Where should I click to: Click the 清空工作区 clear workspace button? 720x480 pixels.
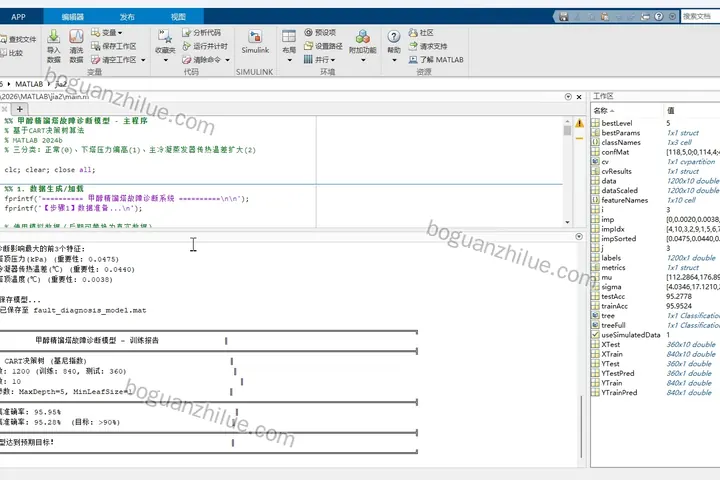(113, 60)
